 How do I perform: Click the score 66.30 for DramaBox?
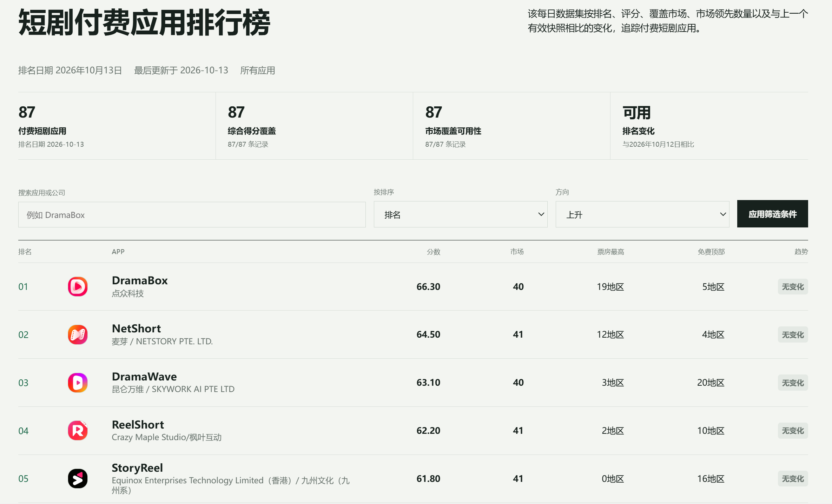click(428, 287)
